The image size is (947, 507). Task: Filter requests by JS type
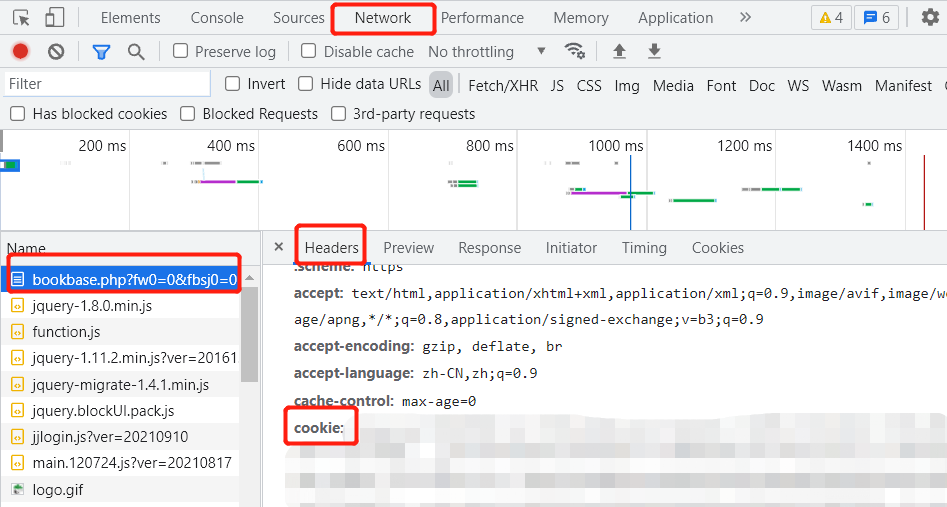[557, 86]
